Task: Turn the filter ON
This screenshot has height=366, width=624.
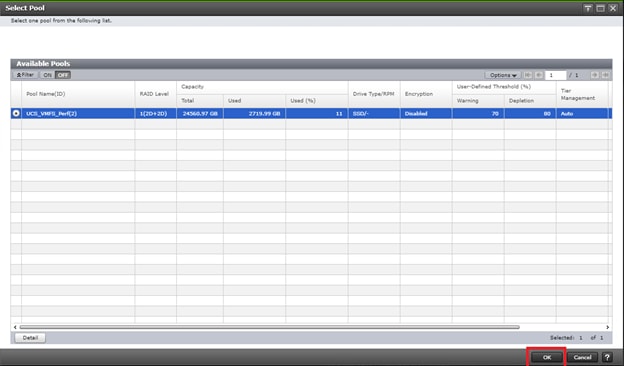Action: point(47,75)
